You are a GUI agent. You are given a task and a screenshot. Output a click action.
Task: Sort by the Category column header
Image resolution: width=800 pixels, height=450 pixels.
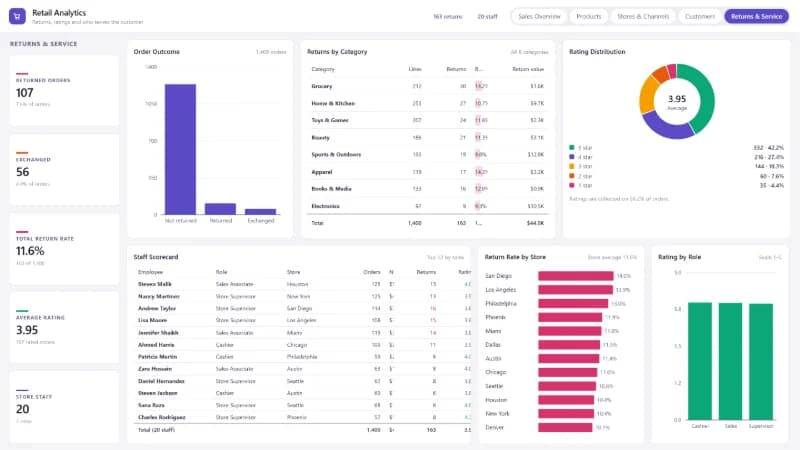pyautogui.click(x=323, y=69)
